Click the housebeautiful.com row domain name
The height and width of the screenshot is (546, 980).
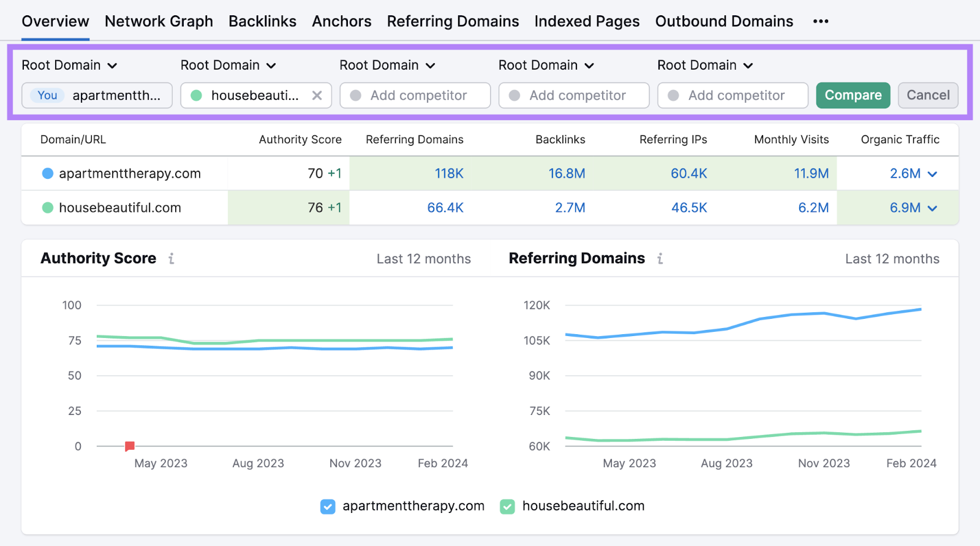[120, 208]
